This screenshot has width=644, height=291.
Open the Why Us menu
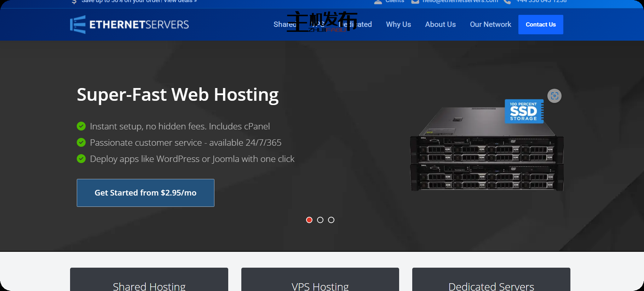point(398,24)
